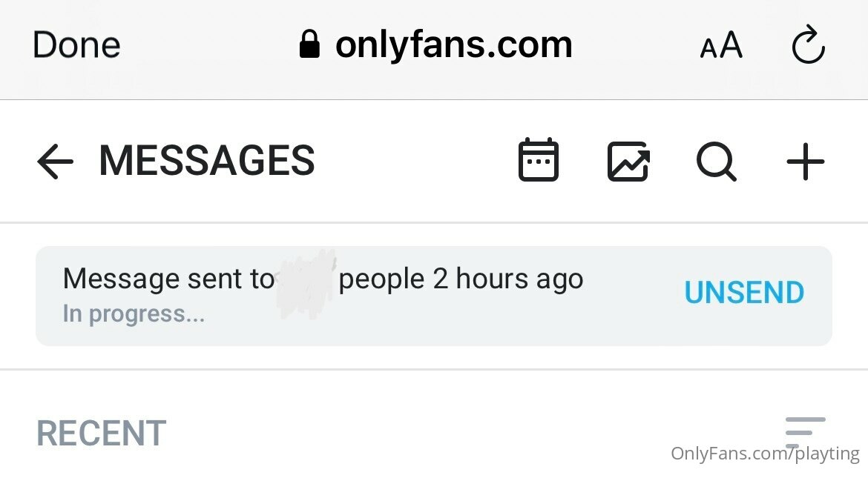This screenshot has height=481, width=868.
Task: Unsend the mass message
Action: [744, 293]
